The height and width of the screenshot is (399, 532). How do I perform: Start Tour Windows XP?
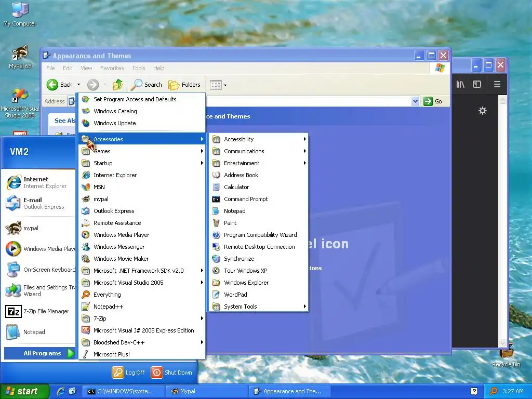pyautogui.click(x=258, y=270)
